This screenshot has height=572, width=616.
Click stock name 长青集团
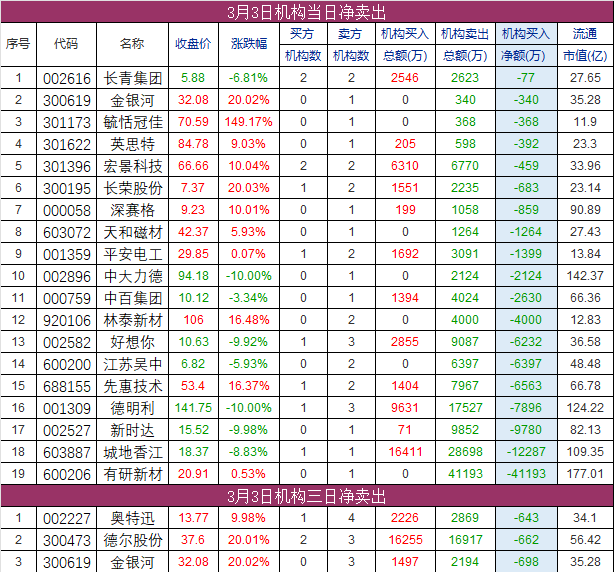[x=133, y=79]
